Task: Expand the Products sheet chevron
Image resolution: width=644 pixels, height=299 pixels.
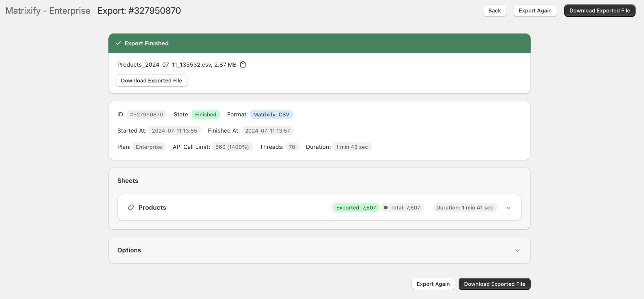Action: click(x=508, y=208)
